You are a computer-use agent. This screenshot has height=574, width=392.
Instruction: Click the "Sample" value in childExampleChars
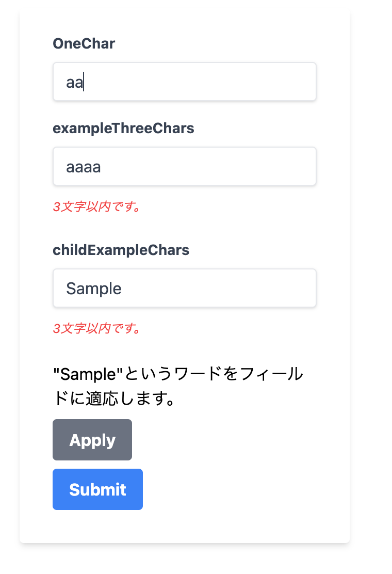[94, 289]
